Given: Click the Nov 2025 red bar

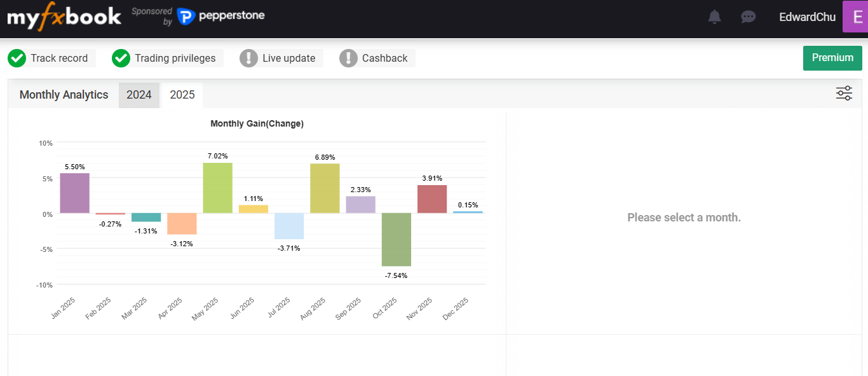Looking at the screenshot, I should [432, 199].
